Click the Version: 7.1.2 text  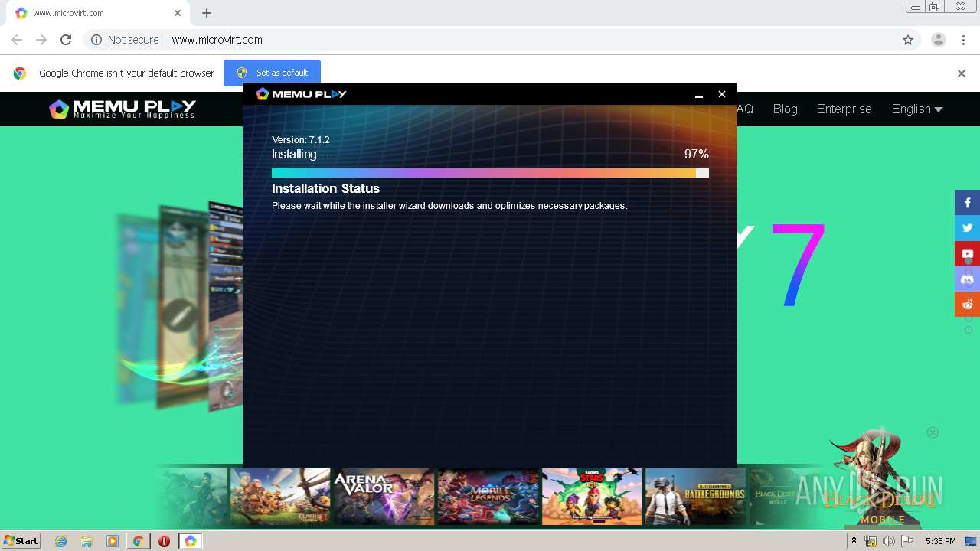(301, 140)
